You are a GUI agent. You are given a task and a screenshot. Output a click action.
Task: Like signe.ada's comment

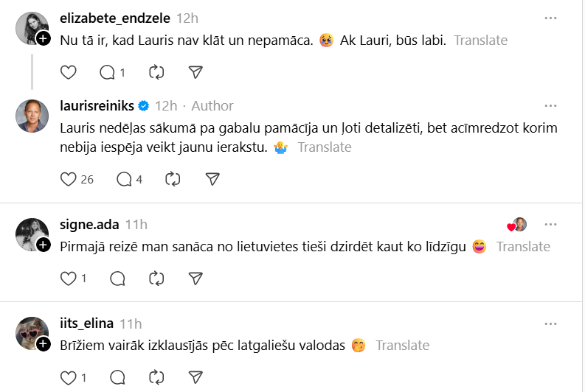(x=69, y=279)
